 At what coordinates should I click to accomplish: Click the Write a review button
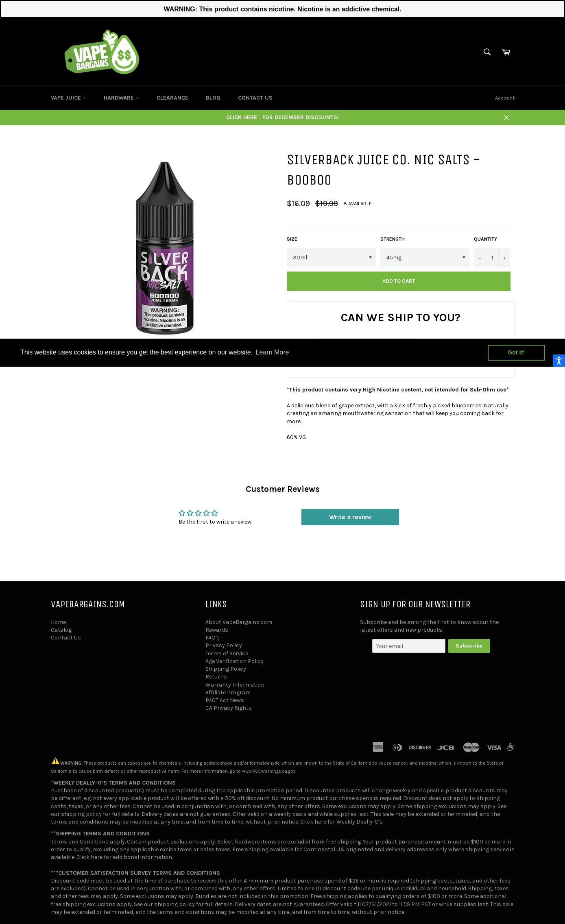(x=350, y=517)
